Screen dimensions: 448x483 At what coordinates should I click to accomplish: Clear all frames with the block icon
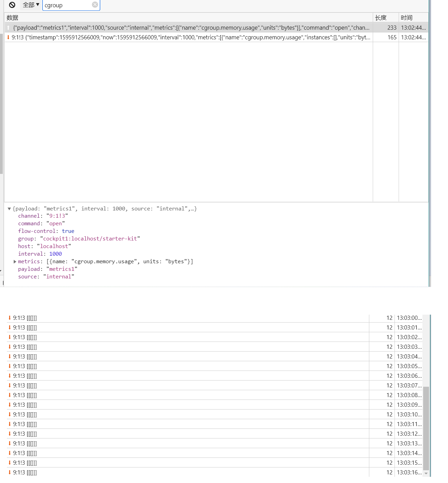pos(13,5)
